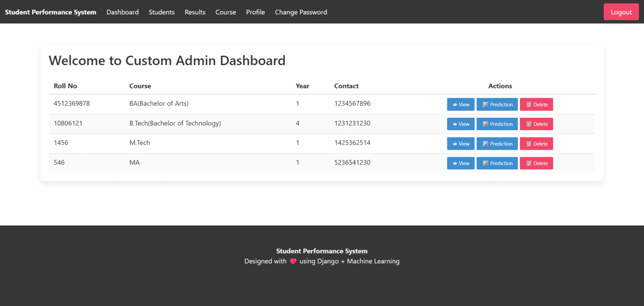Open the Course menu item
This screenshot has height=306, width=644.
(226, 12)
